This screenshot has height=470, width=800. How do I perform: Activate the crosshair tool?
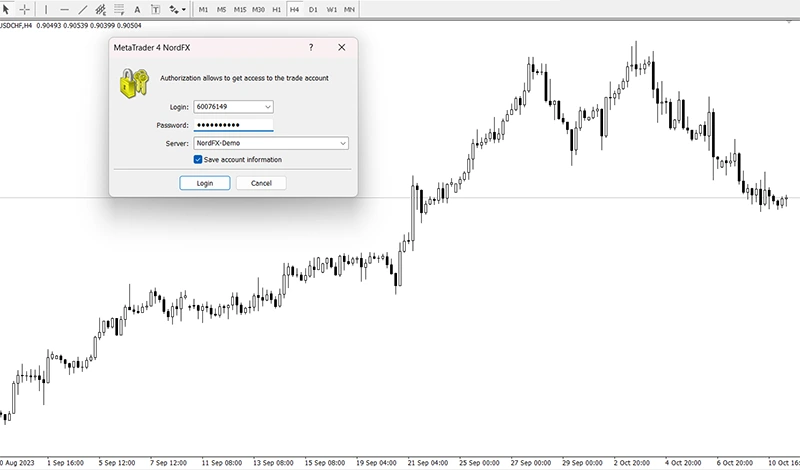[x=25, y=9]
